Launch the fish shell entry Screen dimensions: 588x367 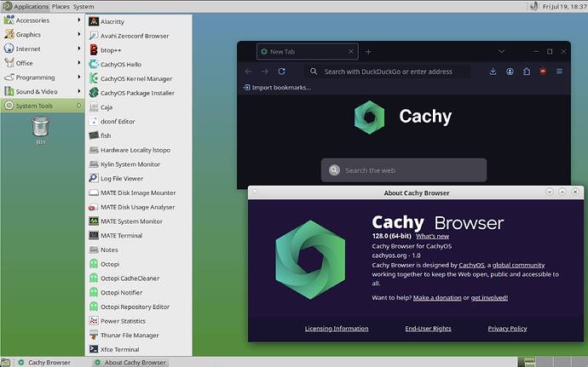(x=139, y=135)
